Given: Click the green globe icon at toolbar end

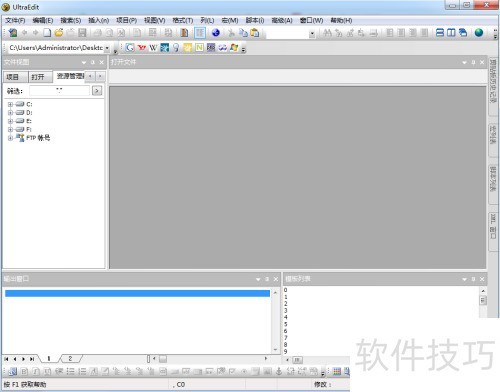Looking at the screenshot, I should (479, 33).
